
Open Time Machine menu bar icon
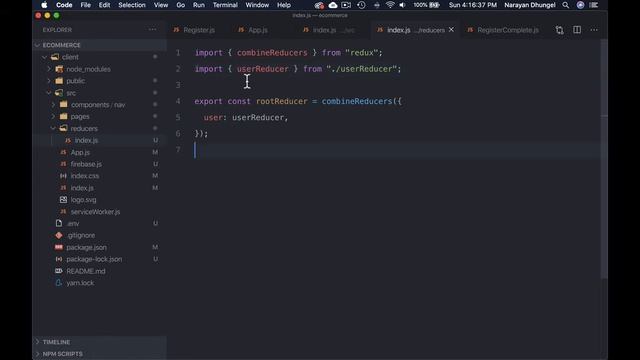(361, 5)
